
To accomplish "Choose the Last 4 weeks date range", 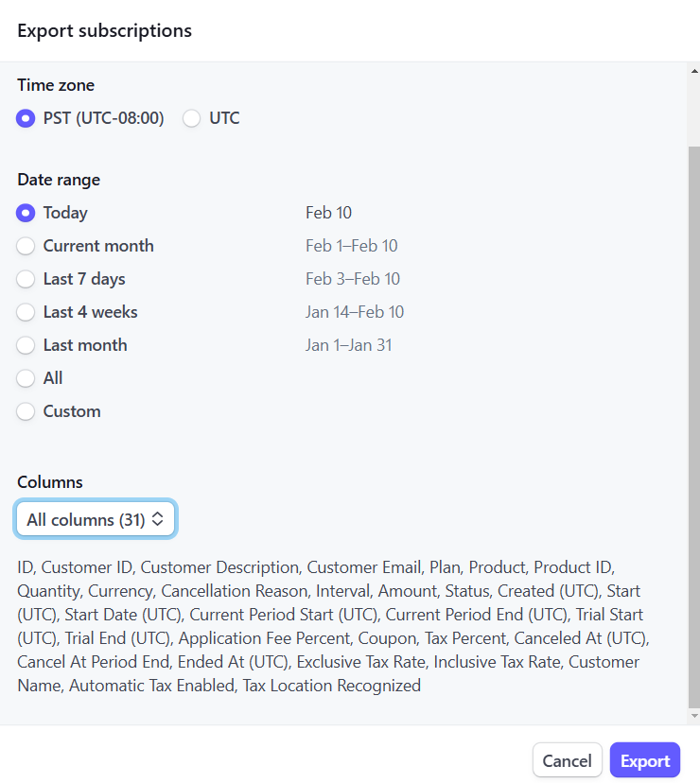I will click(26, 312).
